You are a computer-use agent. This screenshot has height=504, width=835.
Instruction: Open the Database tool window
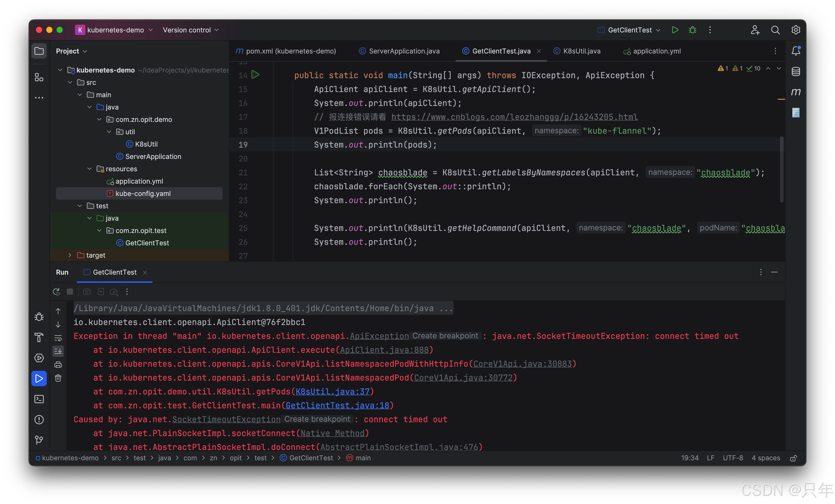(795, 71)
